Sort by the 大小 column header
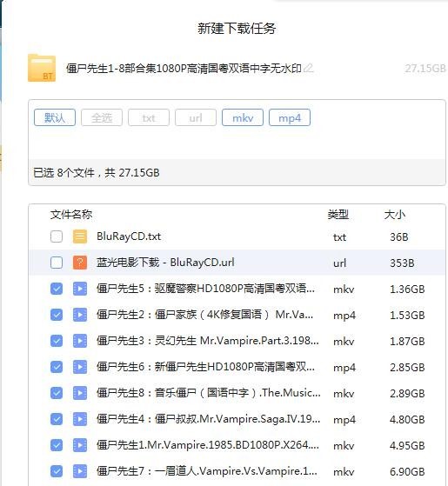The height and width of the screenshot is (486, 448). pos(394,215)
